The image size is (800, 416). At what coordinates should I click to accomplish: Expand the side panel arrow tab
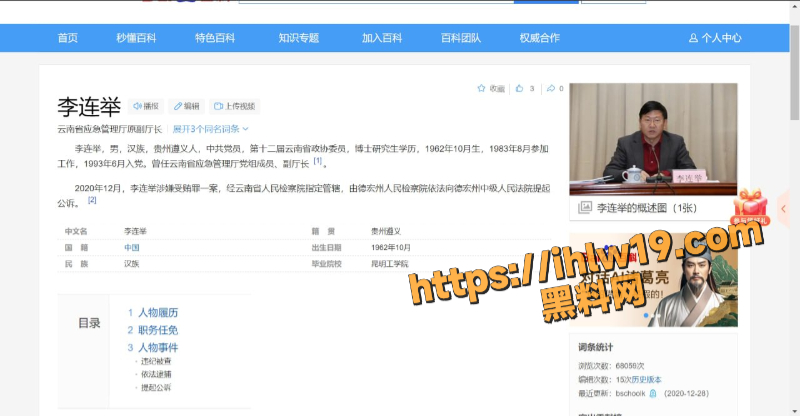pyautogui.click(x=784, y=209)
